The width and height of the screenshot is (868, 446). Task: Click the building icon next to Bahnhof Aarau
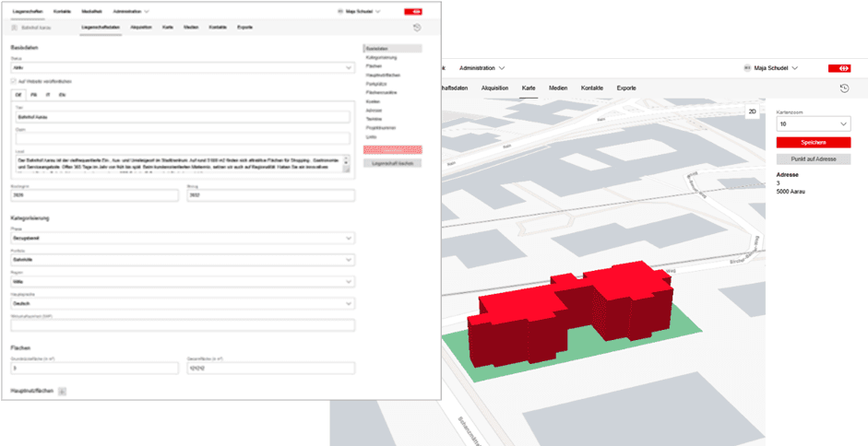pyautogui.click(x=13, y=29)
